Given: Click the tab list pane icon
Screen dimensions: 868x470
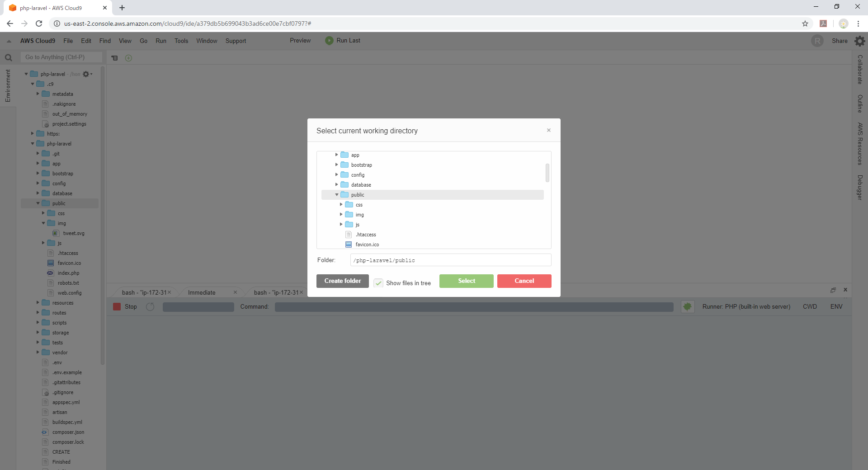Looking at the screenshot, I should click(x=115, y=58).
